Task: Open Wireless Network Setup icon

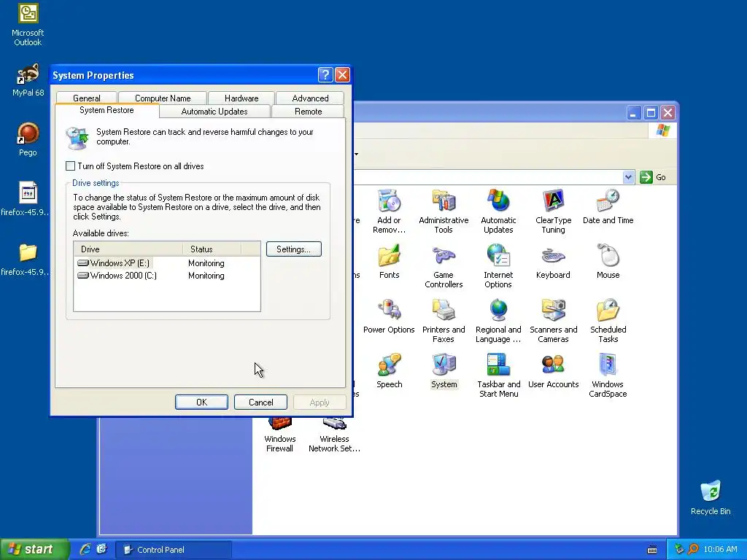Action: click(x=334, y=435)
